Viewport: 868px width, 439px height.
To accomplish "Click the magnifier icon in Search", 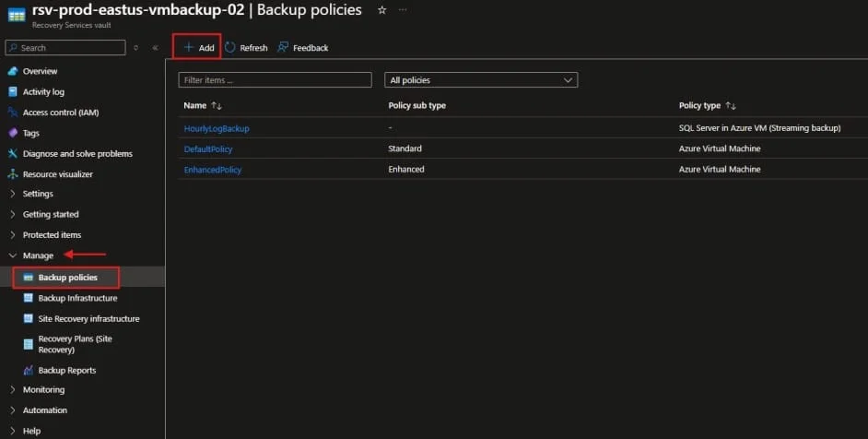I will point(13,48).
